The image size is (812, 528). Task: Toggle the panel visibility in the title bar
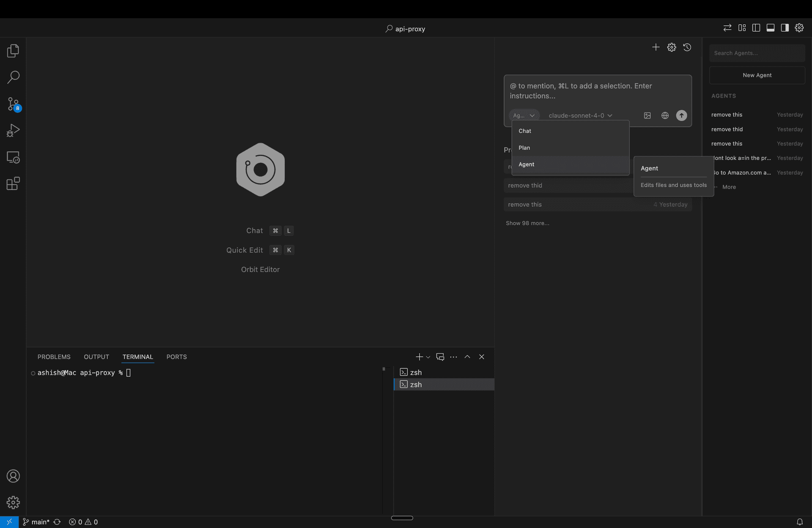tap(770, 27)
